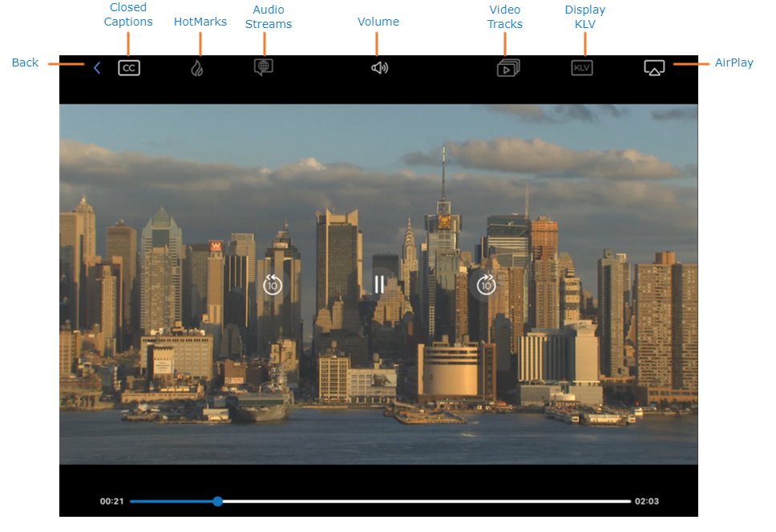Click the 'Display KLV' annotation text

(585, 17)
